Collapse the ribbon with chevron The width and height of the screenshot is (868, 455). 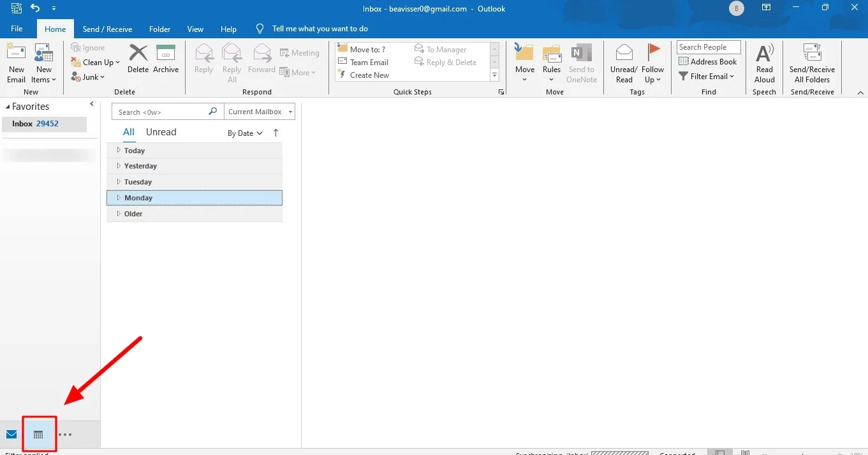860,93
